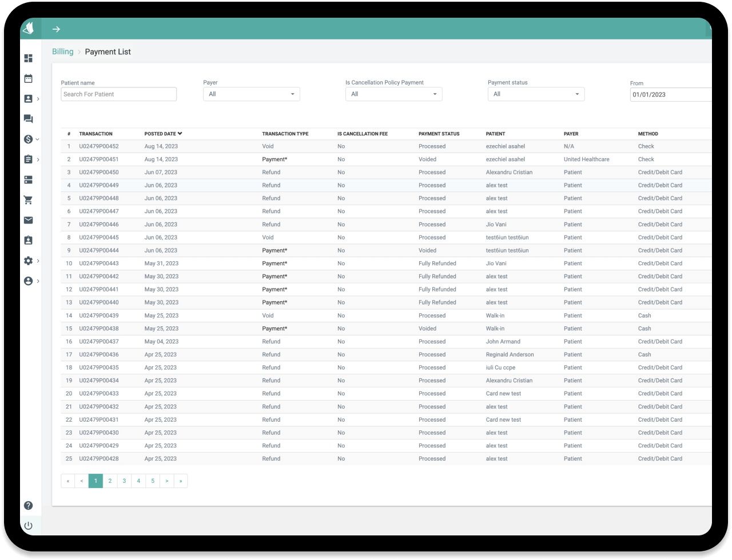Go to page 3 in pagination

click(x=124, y=481)
